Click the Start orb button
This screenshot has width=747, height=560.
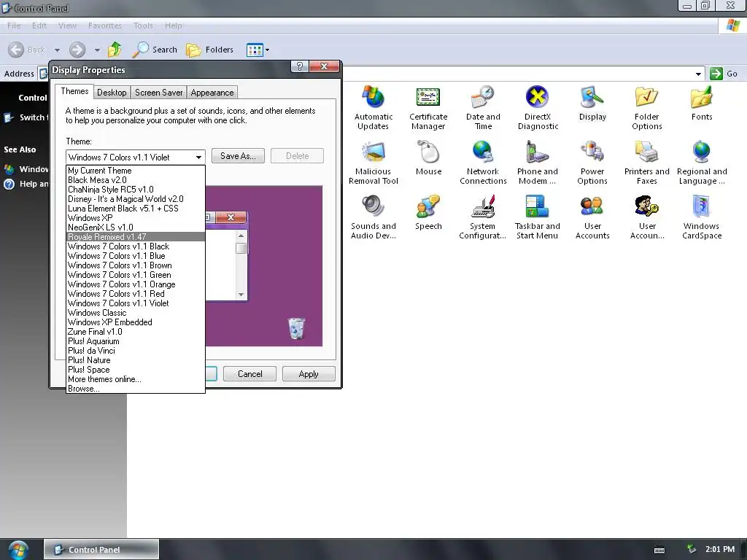click(x=18, y=550)
